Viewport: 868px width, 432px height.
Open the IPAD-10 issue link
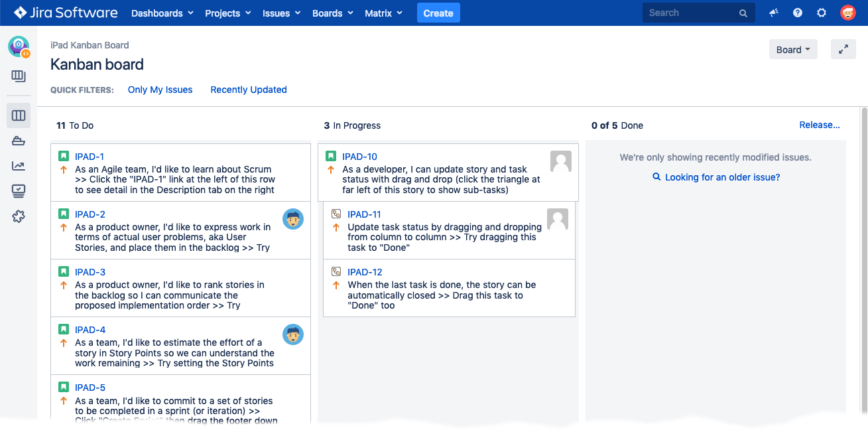(x=359, y=157)
